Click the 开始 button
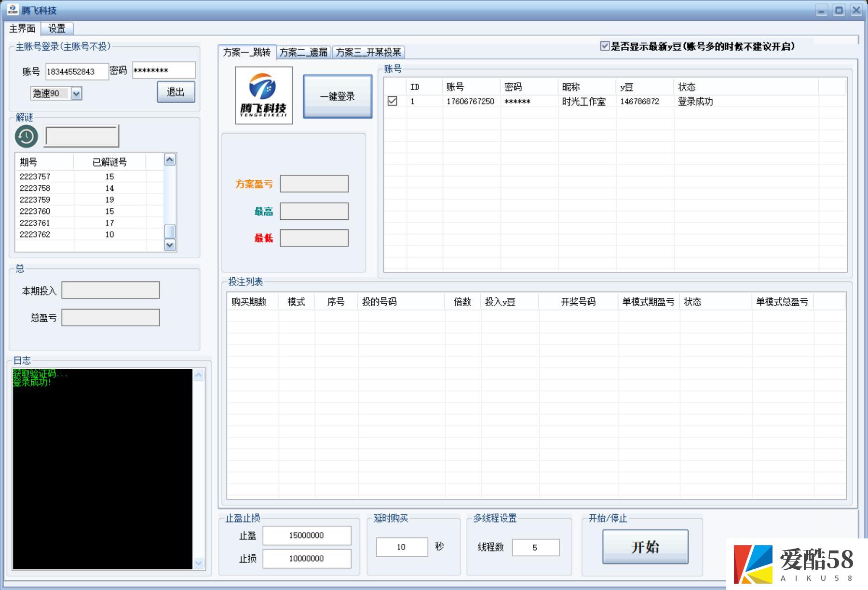This screenshot has width=868, height=590. 645,547
